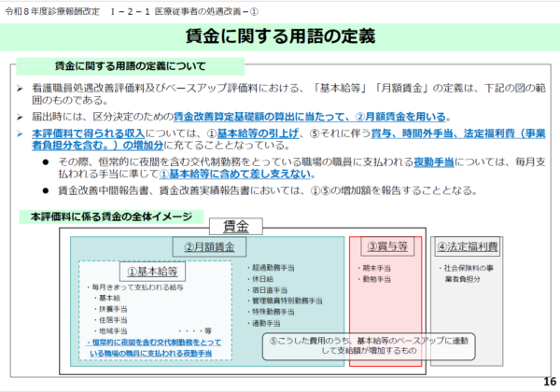Click the slide title 賃金に関する用語の定義
This screenshot has height=392, width=560.
tap(280, 36)
